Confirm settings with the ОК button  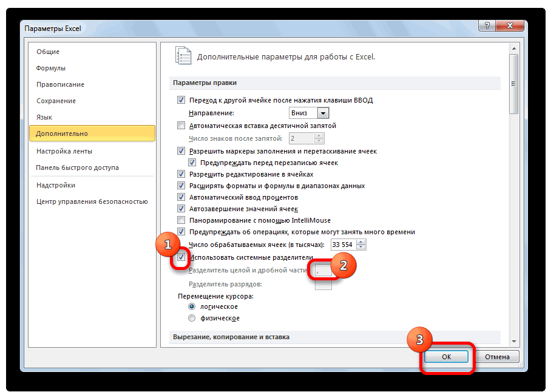pyautogui.click(x=446, y=357)
